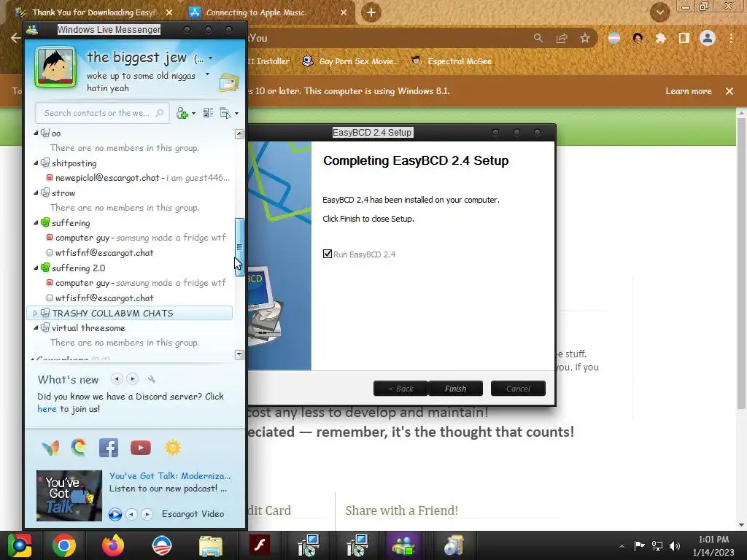
Task: Dismiss the Windows 8.1 info bar
Action: click(x=729, y=91)
